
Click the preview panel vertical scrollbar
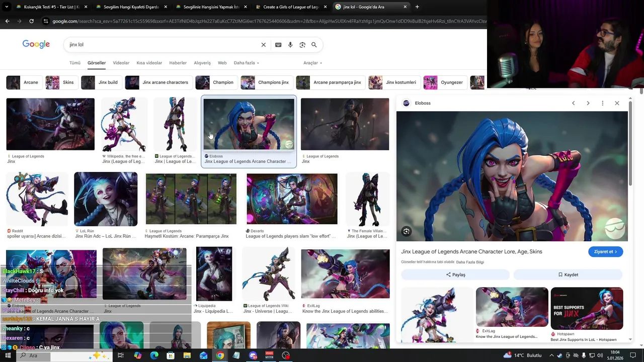point(630,143)
